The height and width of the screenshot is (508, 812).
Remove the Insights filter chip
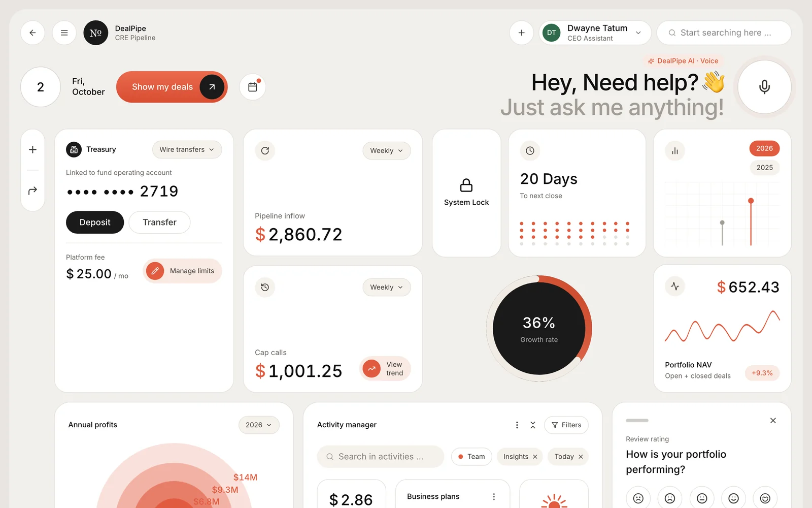(x=535, y=457)
